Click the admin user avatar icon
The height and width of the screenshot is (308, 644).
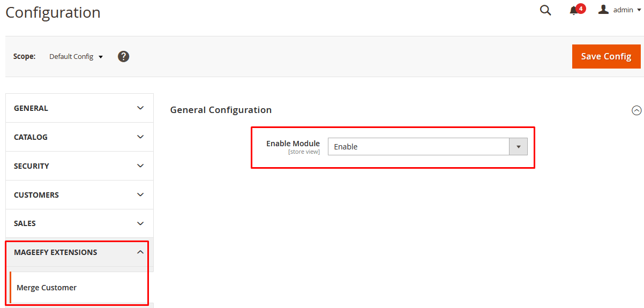[x=603, y=10]
